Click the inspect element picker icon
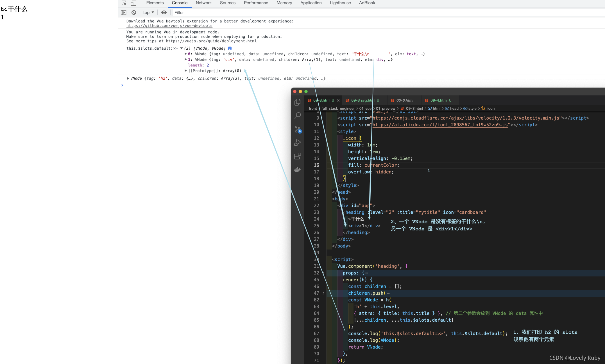Image resolution: width=605 pixels, height=364 pixels. click(x=124, y=3)
